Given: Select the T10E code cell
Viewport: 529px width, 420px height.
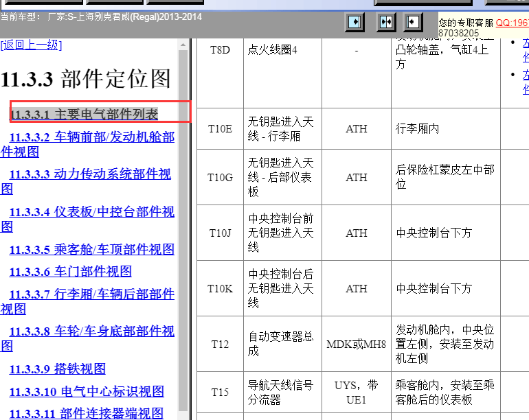Looking at the screenshot, I should click(x=220, y=129).
